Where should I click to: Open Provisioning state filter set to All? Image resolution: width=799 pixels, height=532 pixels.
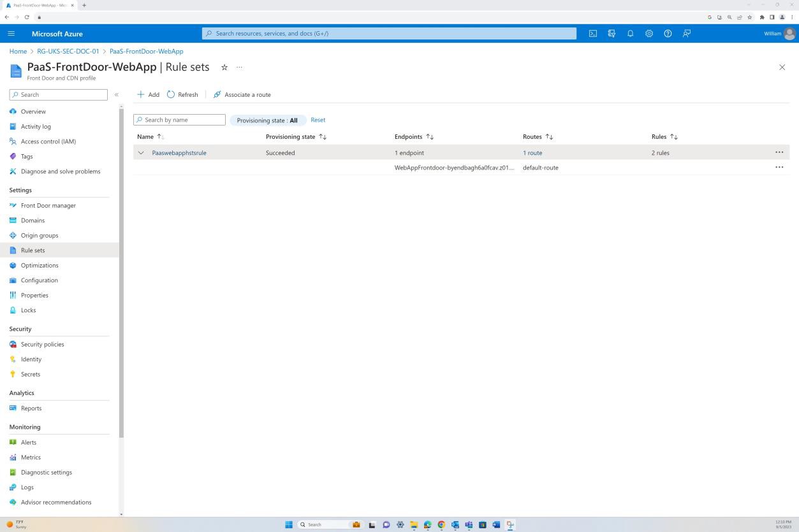click(x=267, y=120)
